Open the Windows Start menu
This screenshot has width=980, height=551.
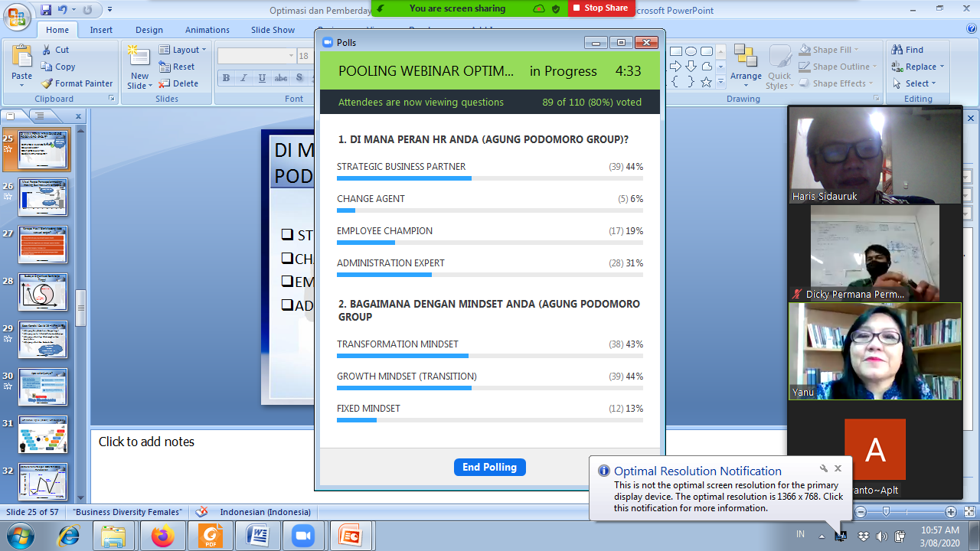click(x=19, y=535)
